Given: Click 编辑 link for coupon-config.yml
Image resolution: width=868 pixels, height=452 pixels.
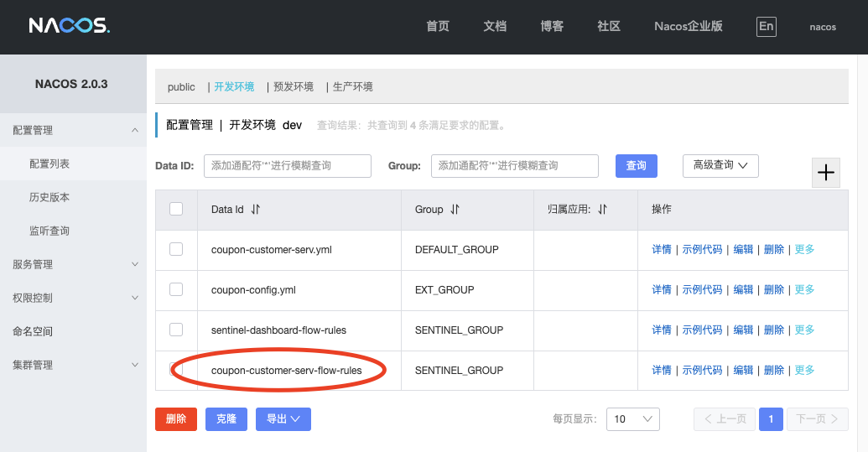Looking at the screenshot, I should pyautogui.click(x=743, y=289).
